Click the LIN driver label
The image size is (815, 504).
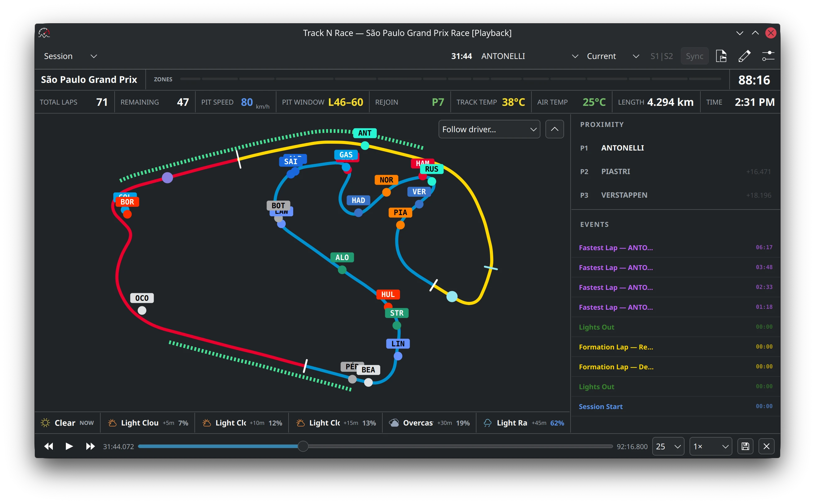coord(398,344)
